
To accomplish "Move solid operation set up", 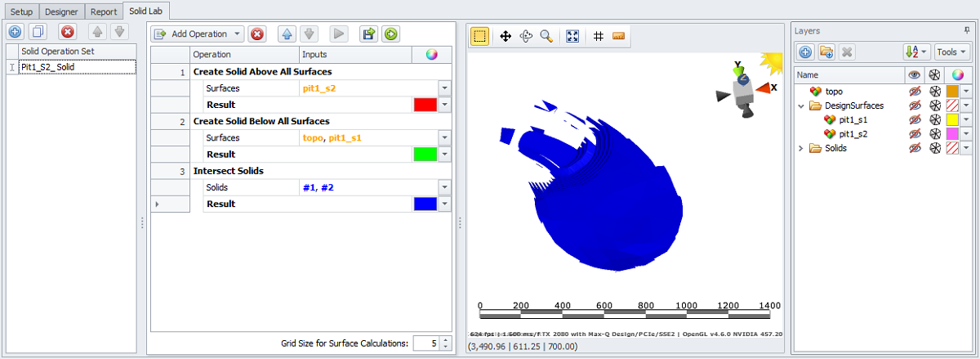I will [96, 32].
